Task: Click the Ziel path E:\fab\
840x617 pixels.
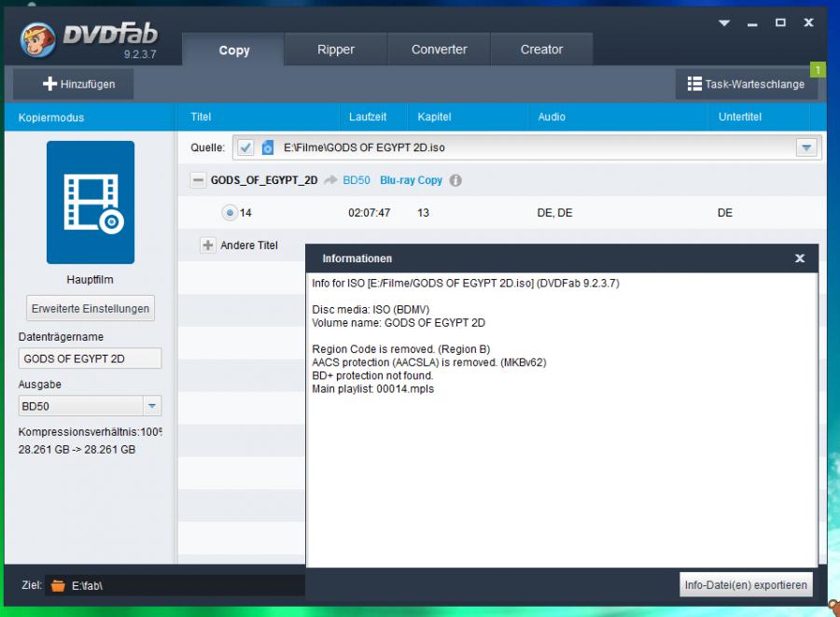Action: point(87,586)
